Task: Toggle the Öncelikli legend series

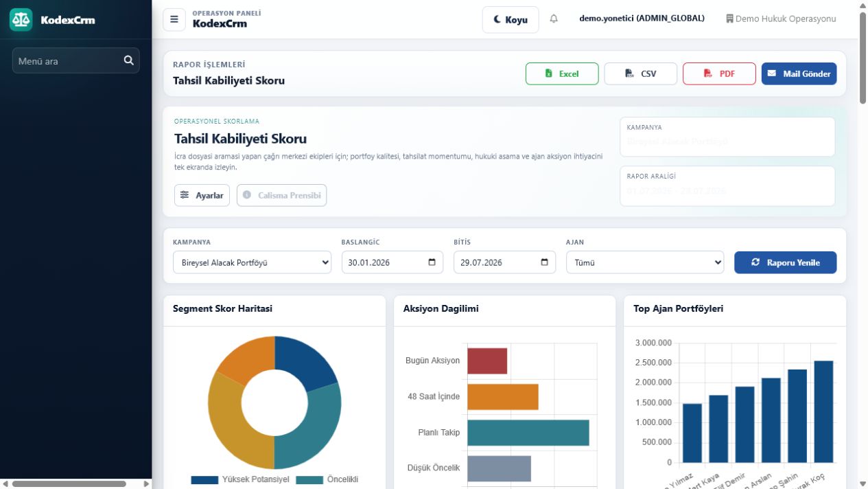Action: coord(327,479)
